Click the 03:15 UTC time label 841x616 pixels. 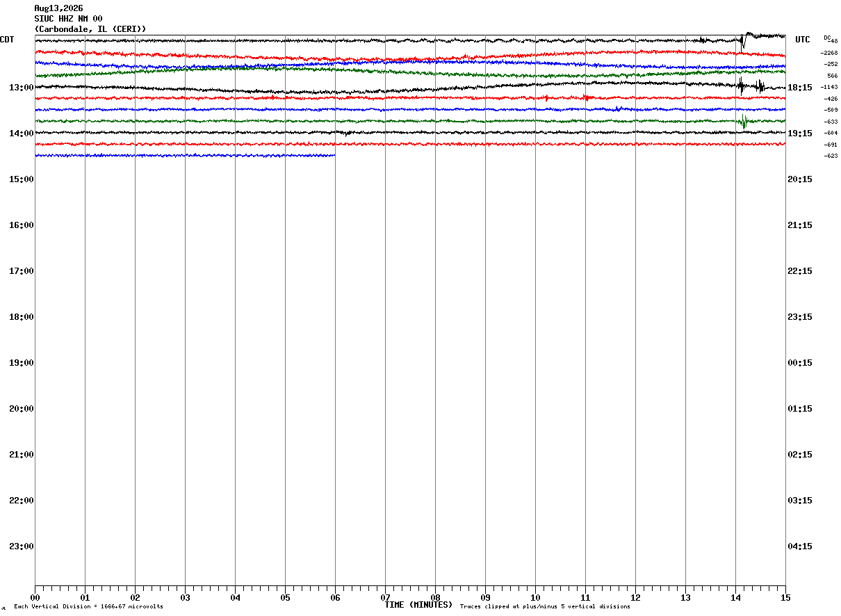coord(800,501)
